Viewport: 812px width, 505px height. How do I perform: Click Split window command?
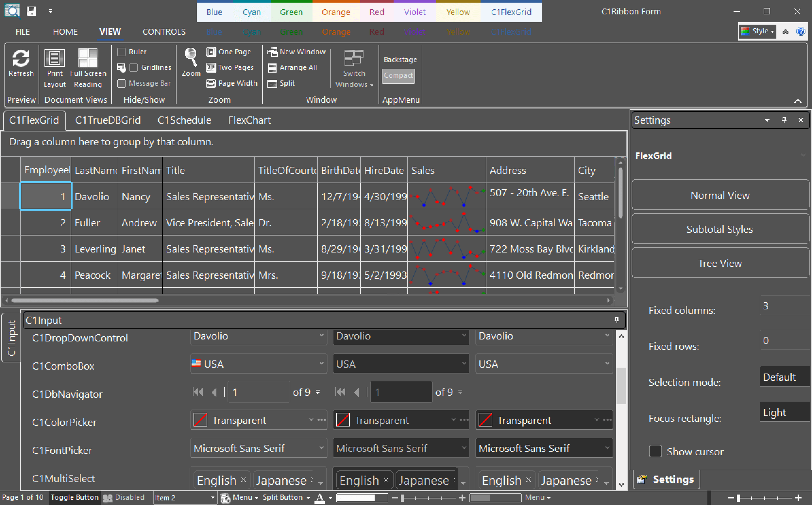click(281, 83)
